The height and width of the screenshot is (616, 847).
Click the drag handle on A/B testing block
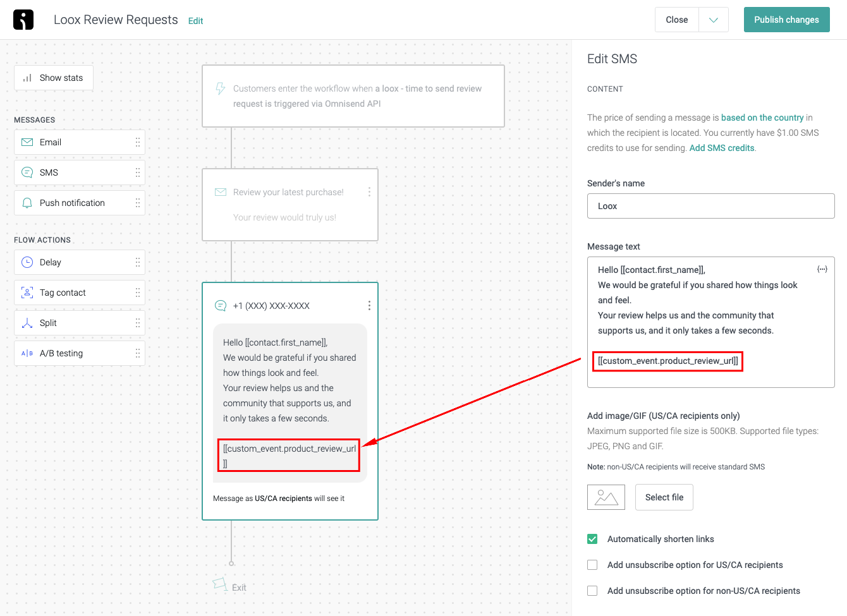click(x=138, y=353)
